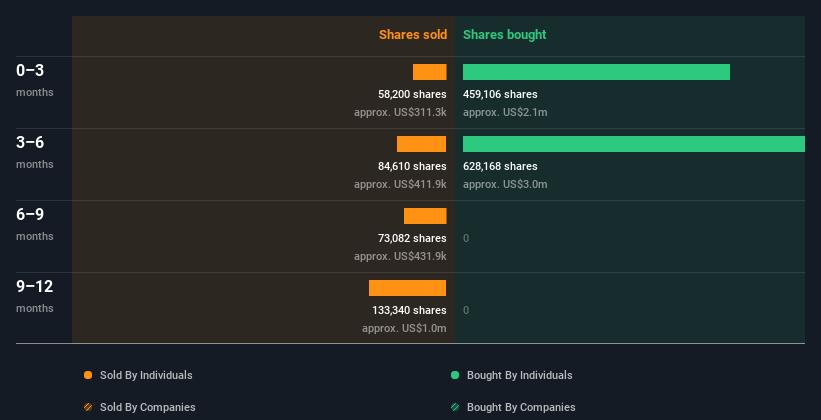
Task: Click the 73,082 shares value
Action: click(412, 238)
